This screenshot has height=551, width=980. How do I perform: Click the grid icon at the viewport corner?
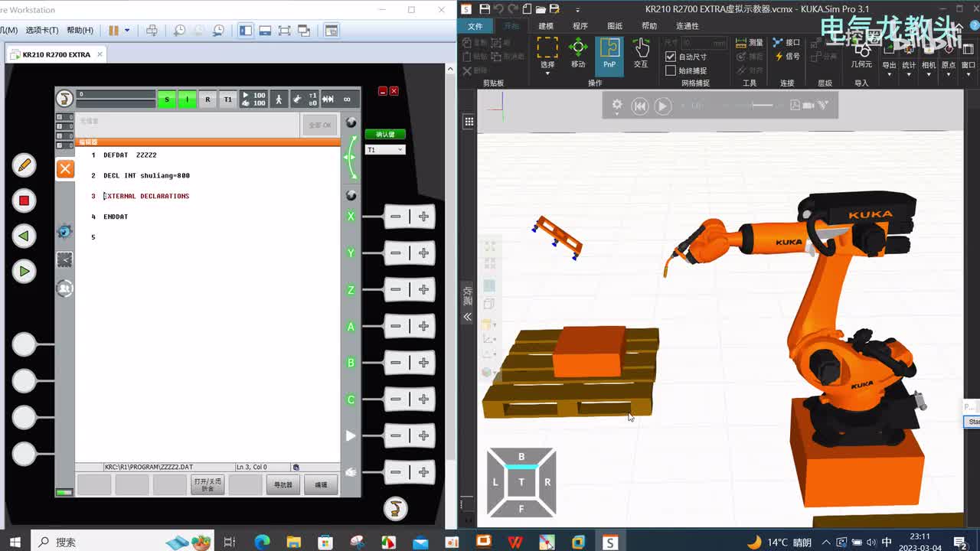[x=469, y=122]
